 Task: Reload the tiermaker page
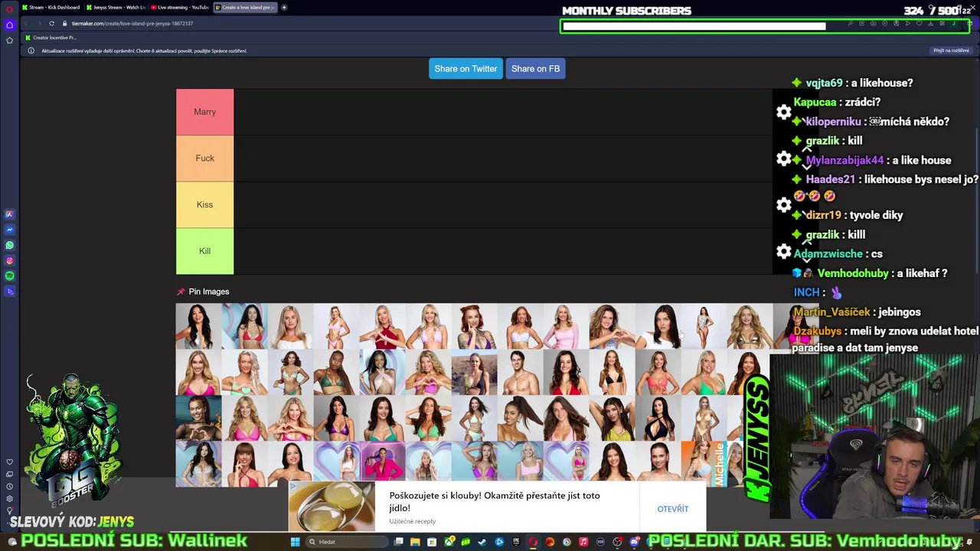tap(51, 24)
